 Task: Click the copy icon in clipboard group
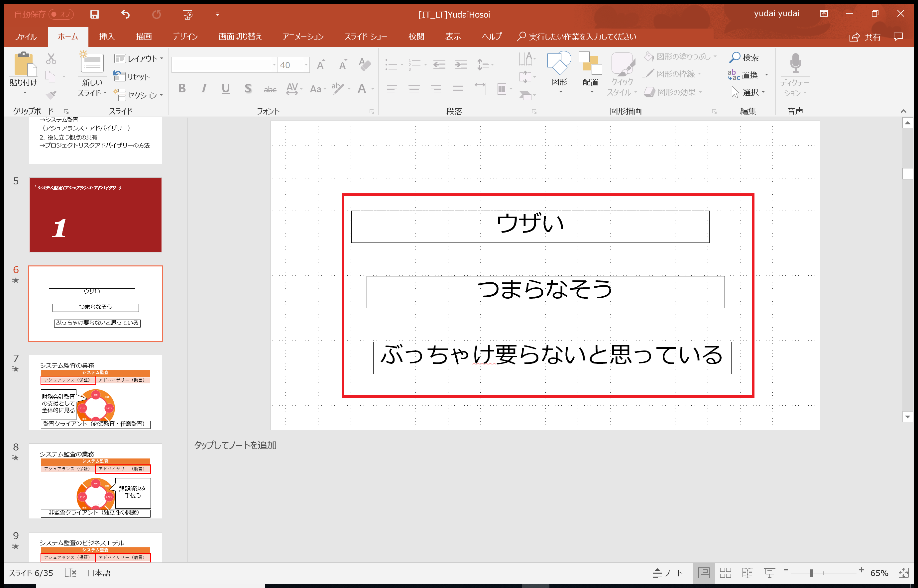51,76
